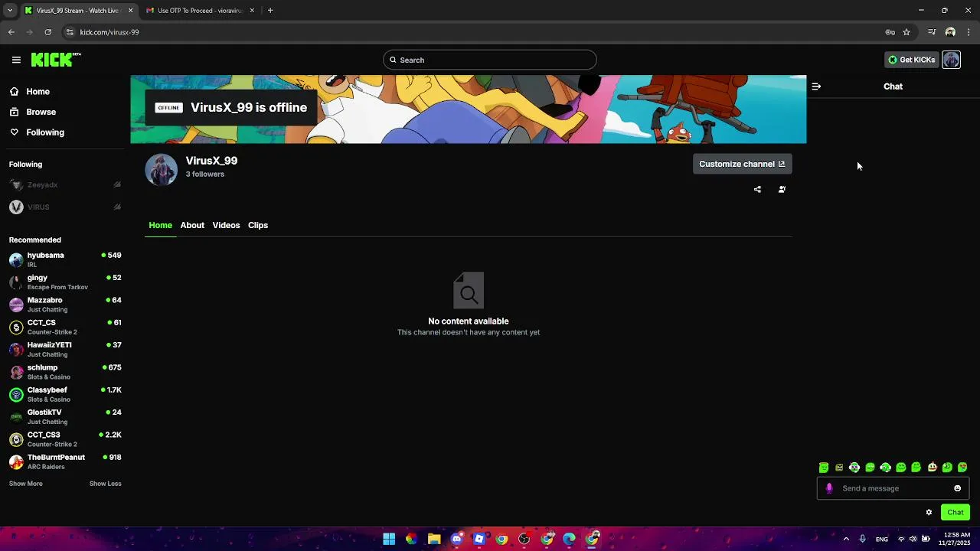This screenshot has height=551, width=980.
Task: Open recommended channel gingy
Action: [64, 282]
